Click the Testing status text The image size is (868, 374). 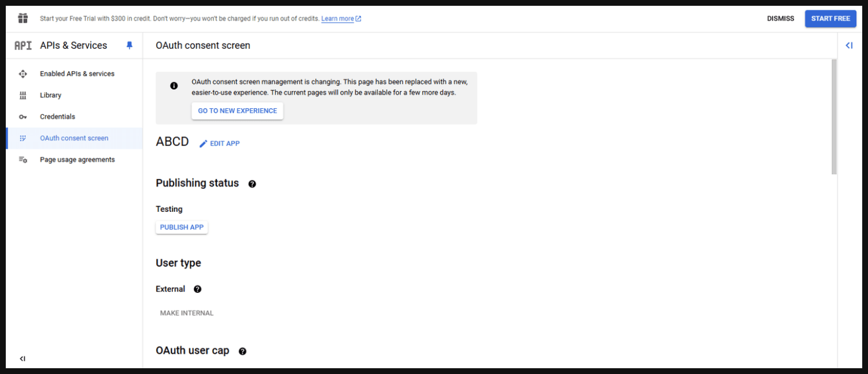[169, 209]
